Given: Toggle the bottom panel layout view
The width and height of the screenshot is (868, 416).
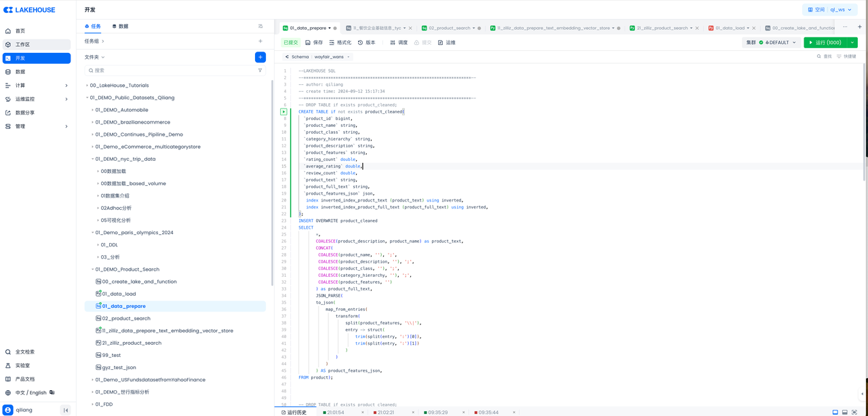Looking at the screenshot, I should [844, 412].
